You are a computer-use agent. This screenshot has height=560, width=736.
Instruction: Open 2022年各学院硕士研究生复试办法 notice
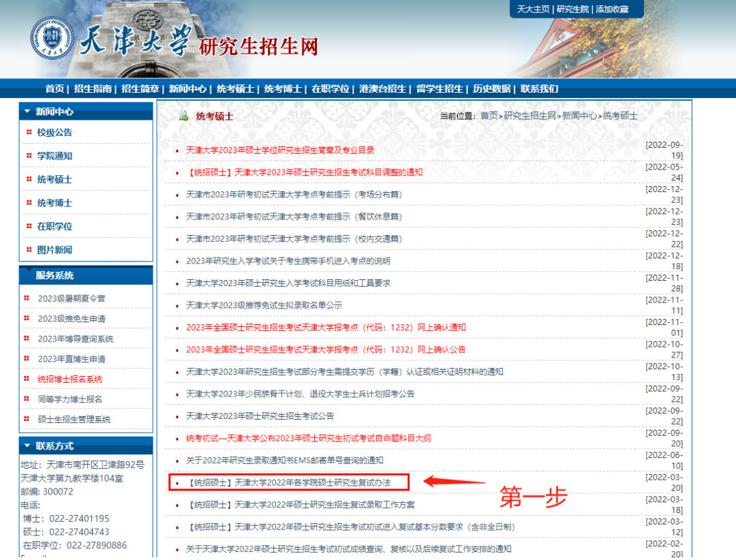point(288,482)
